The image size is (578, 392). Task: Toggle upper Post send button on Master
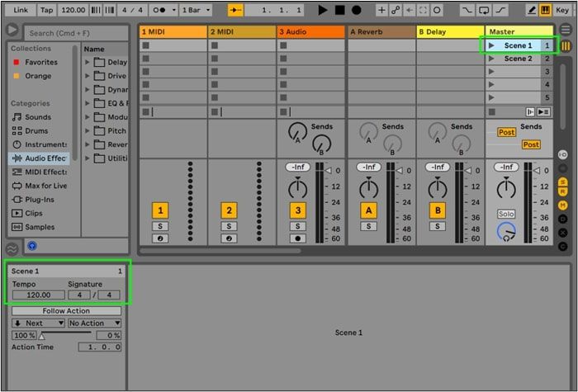point(506,132)
